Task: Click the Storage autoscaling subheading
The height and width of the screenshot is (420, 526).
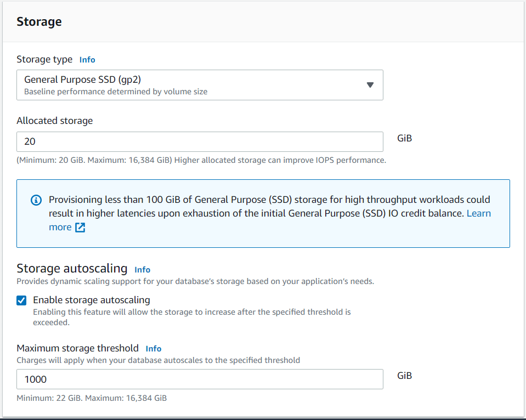Action: pos(72,269)
